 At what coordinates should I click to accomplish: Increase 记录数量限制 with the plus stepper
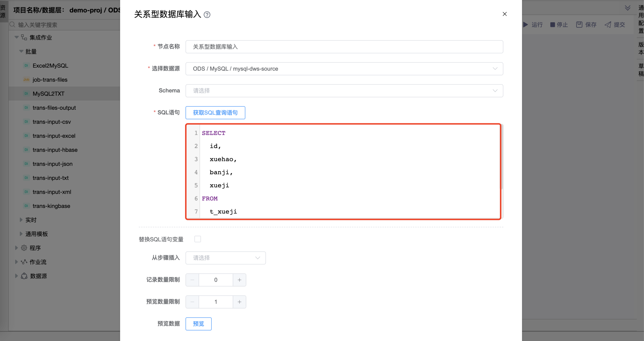239,280
